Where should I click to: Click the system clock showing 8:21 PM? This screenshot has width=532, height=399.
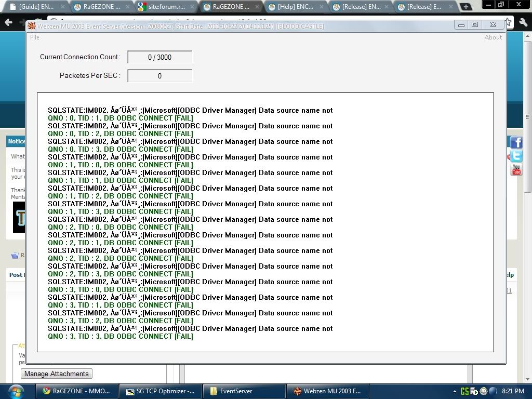(x=513, y=392)
